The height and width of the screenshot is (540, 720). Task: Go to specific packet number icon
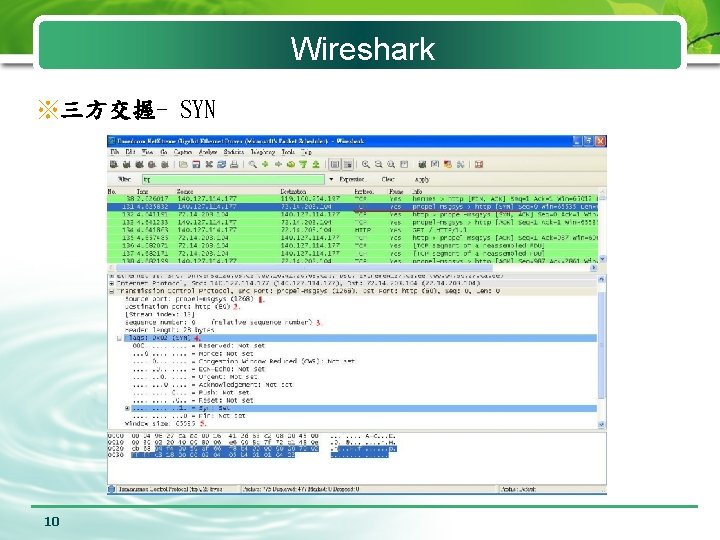pos(291,164)
